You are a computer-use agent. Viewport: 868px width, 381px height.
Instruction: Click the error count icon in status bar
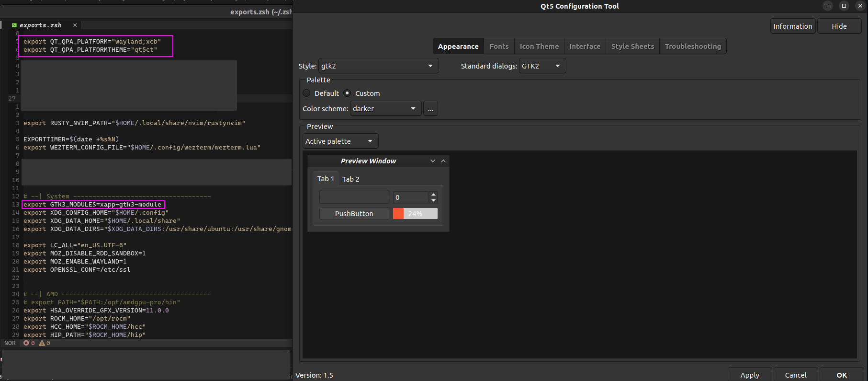[x=26, y=343]
